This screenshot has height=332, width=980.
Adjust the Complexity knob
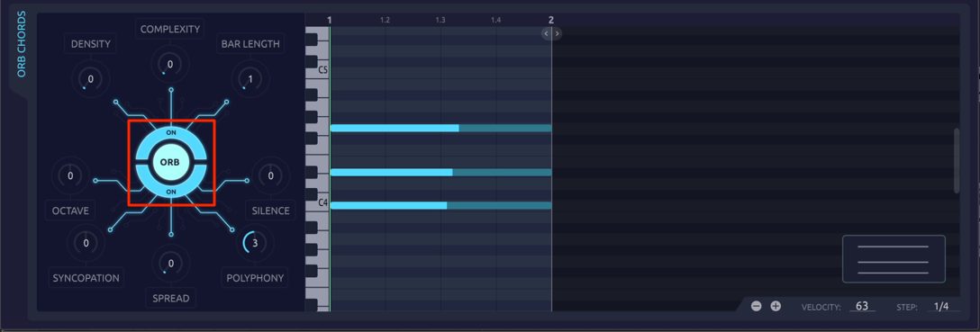(x=170, y=64)
